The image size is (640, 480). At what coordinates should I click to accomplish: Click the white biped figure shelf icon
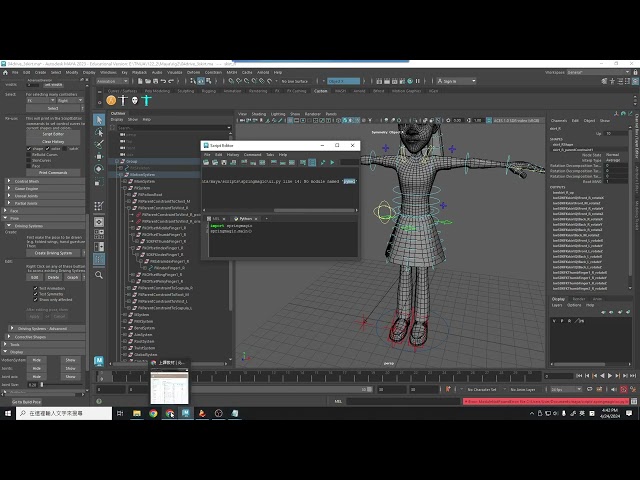pos(123,100)
